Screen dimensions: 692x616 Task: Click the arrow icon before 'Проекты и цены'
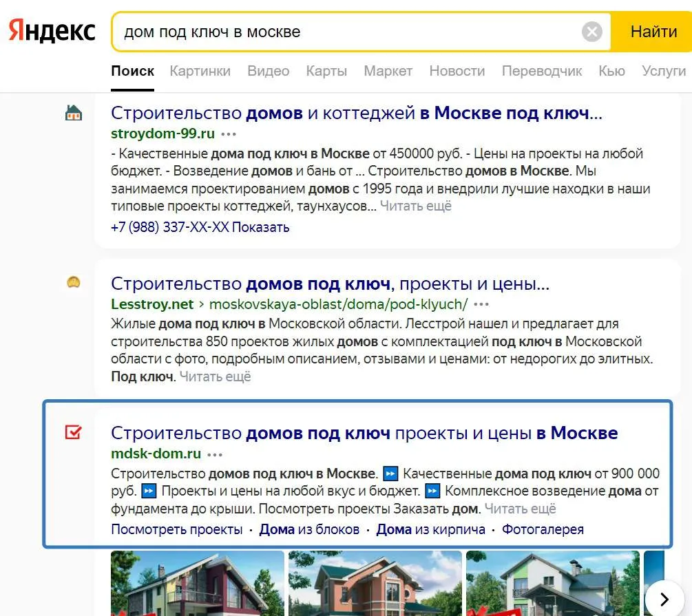(x=147, y=491)
